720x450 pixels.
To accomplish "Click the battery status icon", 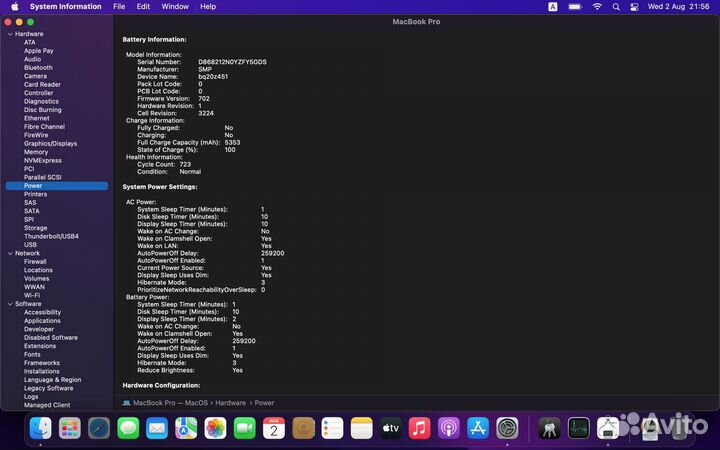I will click(575, 6).
